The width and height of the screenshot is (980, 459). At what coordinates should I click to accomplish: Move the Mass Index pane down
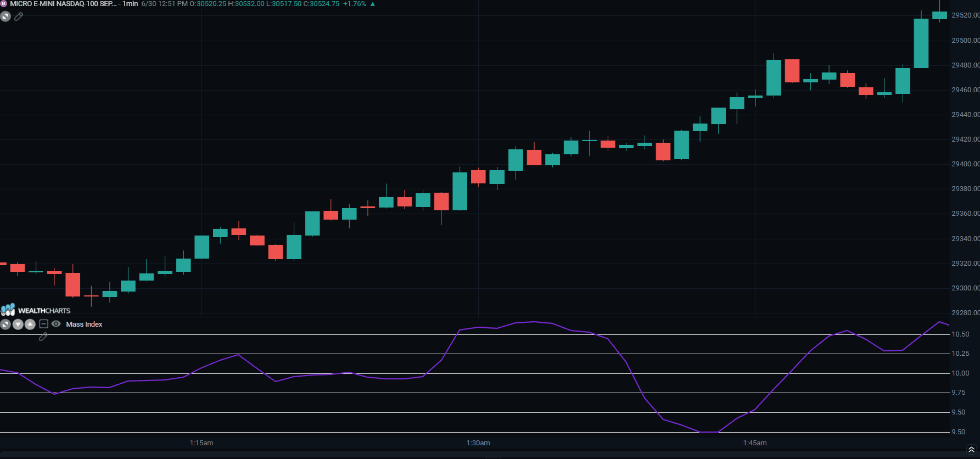(18, 324)
